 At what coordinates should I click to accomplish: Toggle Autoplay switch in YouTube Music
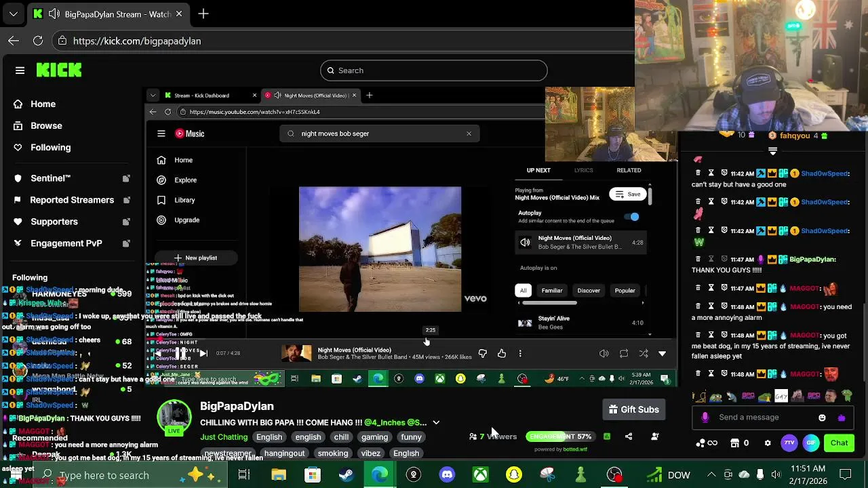632,217
